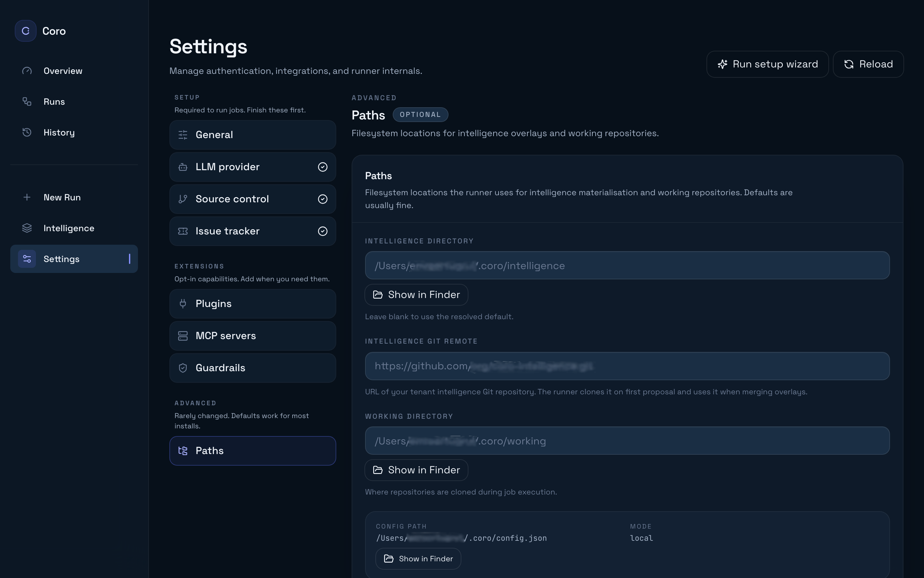This screenshot has width=924, height=578.
Task: Open Source control settings
Action: click(253, 199)
